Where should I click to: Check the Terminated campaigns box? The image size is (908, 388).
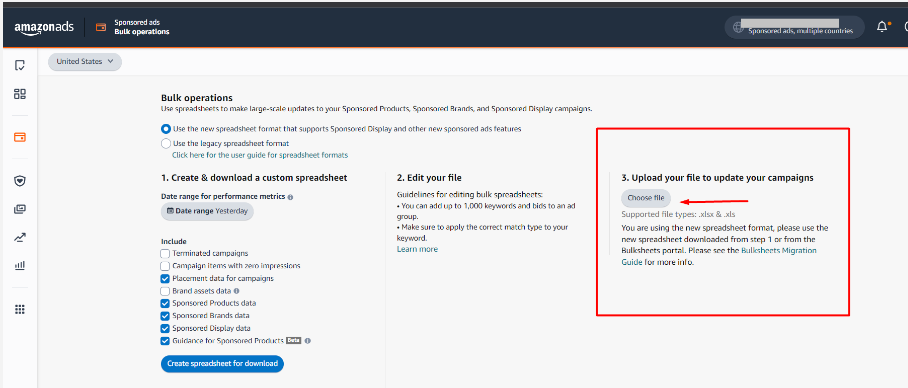point(165,254)
